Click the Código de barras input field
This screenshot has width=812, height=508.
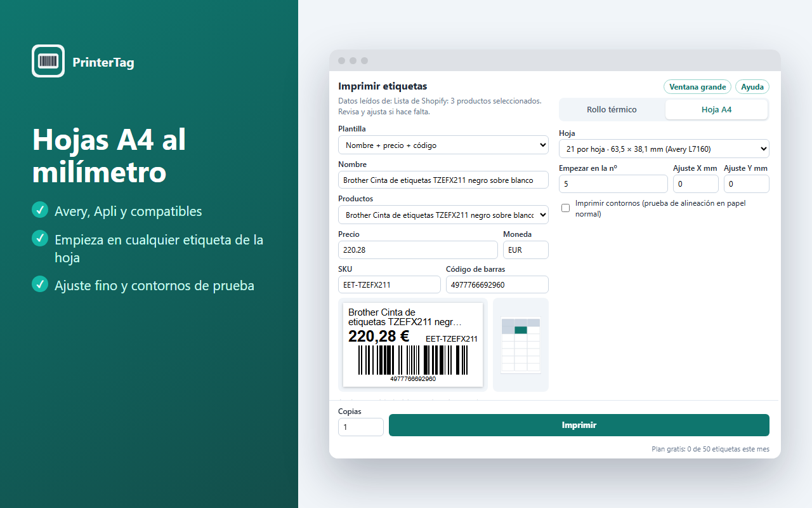coord(497,284)
